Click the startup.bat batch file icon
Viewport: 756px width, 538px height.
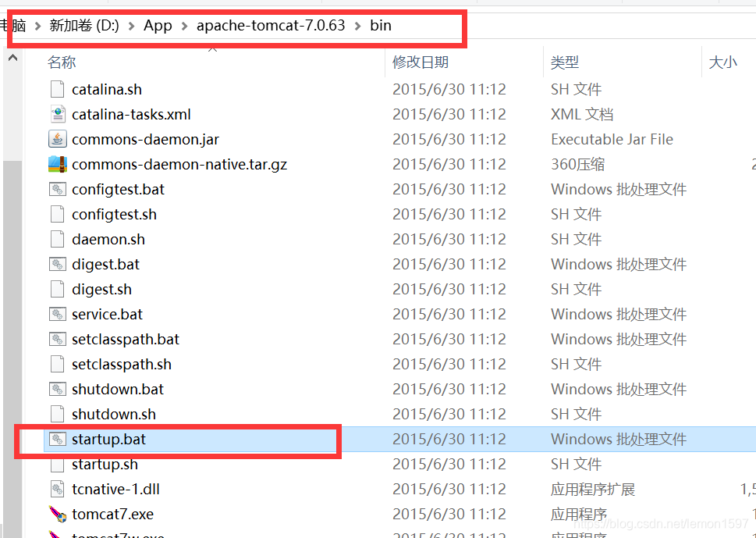(58, 439)
